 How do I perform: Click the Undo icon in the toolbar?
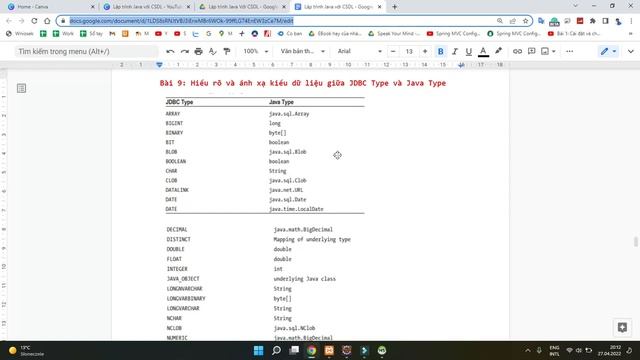170,51
